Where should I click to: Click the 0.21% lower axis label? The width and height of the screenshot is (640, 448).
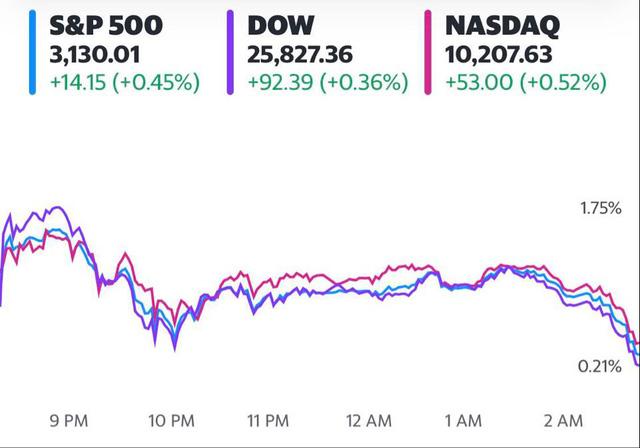click(x=600, y=366)
